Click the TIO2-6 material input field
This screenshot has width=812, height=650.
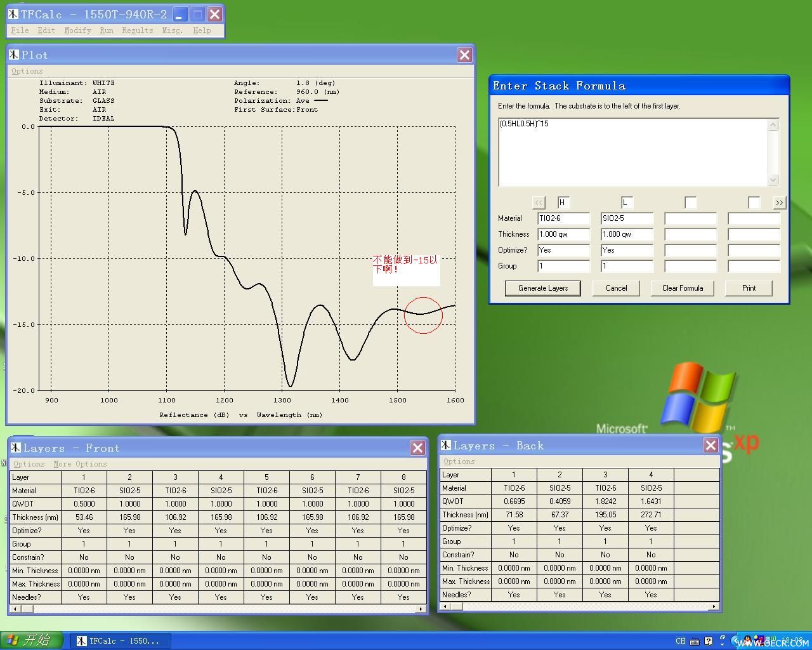tap(563, 218)
